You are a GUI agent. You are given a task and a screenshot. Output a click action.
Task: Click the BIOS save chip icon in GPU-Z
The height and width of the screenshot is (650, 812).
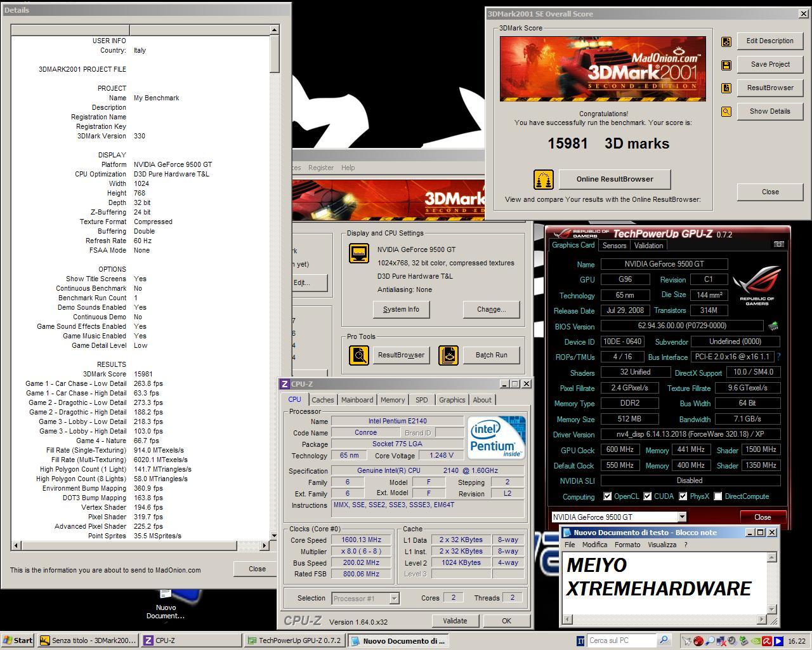click(773, 326)
